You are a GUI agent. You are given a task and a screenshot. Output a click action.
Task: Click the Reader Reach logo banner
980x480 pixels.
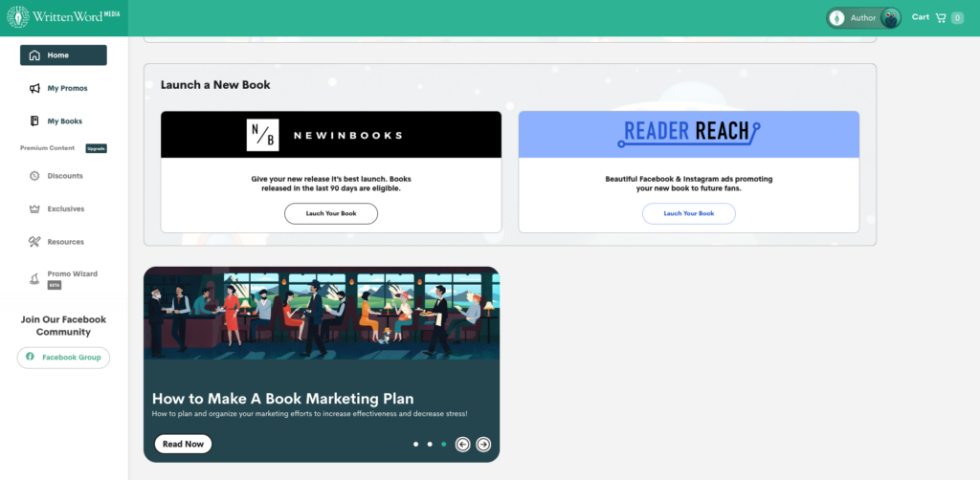pyautogui.click(x=689, y=134)
